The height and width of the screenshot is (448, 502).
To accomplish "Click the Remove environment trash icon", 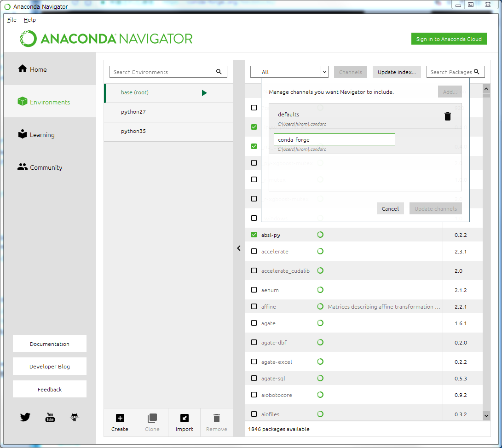I will pos(217,418).
